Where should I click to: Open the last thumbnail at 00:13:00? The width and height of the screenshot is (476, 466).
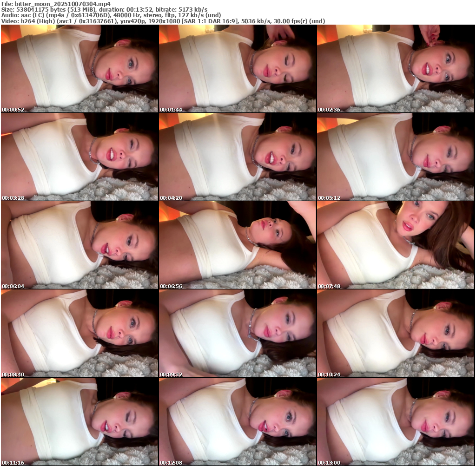396,422
